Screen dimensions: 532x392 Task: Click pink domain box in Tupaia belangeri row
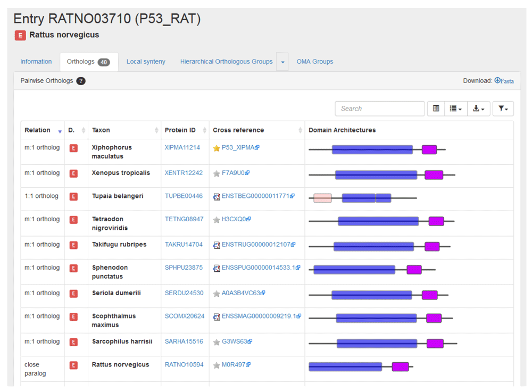pyautogui.click(x=322, y=198)
